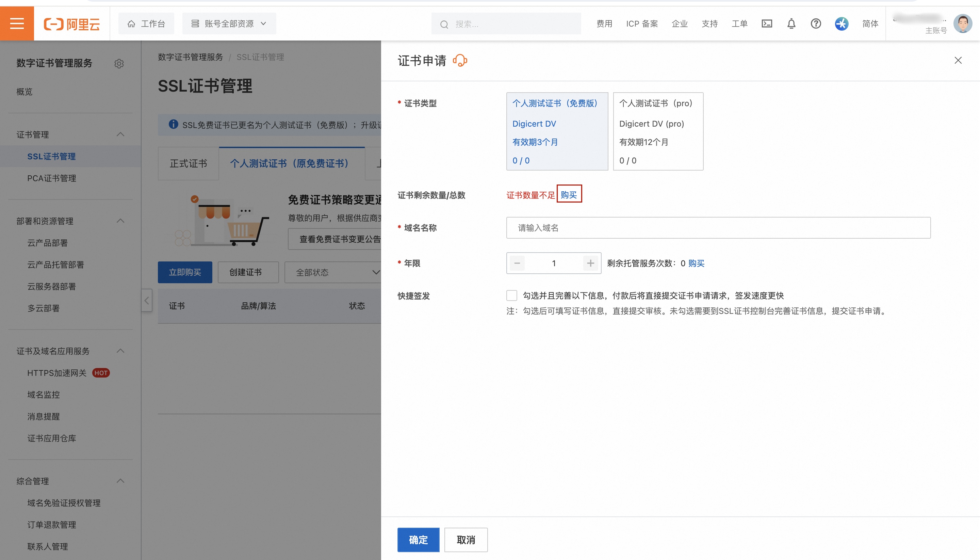Switch language via 简体

(870, 24)
